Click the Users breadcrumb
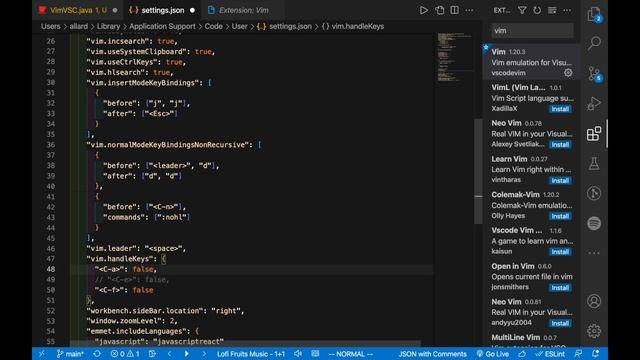The width and height of the screenshot is (640, 360). tap(51, 26)
